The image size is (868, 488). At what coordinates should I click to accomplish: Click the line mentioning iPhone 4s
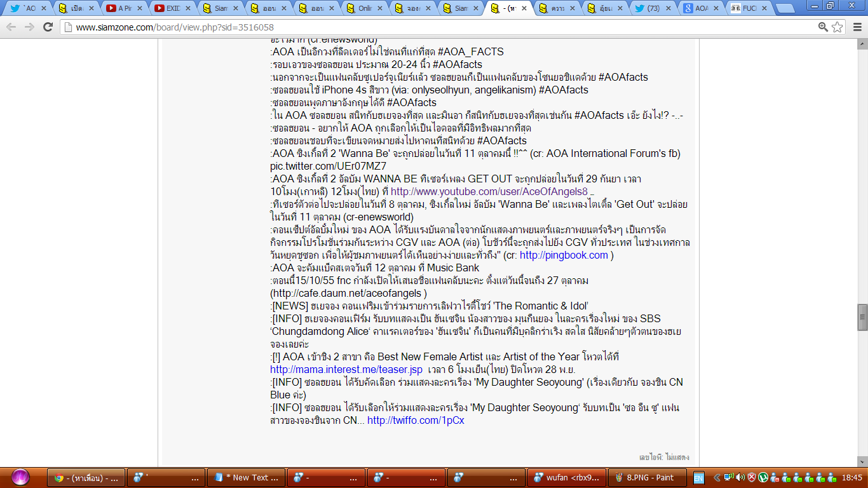pyautogui.click(x=429, y=90)
